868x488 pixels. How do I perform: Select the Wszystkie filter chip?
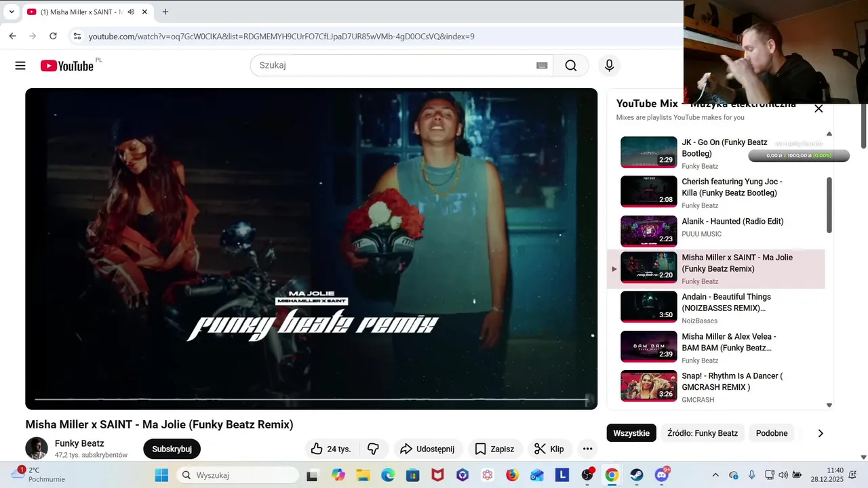631,433
